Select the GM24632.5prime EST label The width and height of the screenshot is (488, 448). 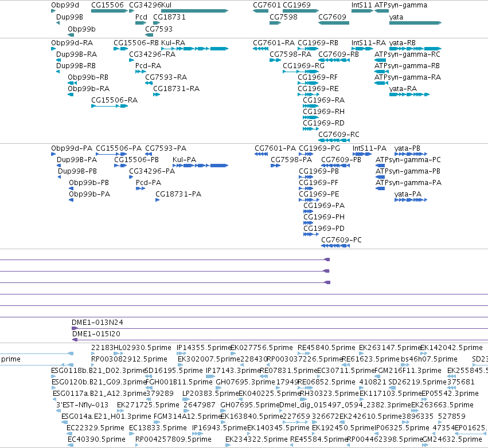[452, 439]
